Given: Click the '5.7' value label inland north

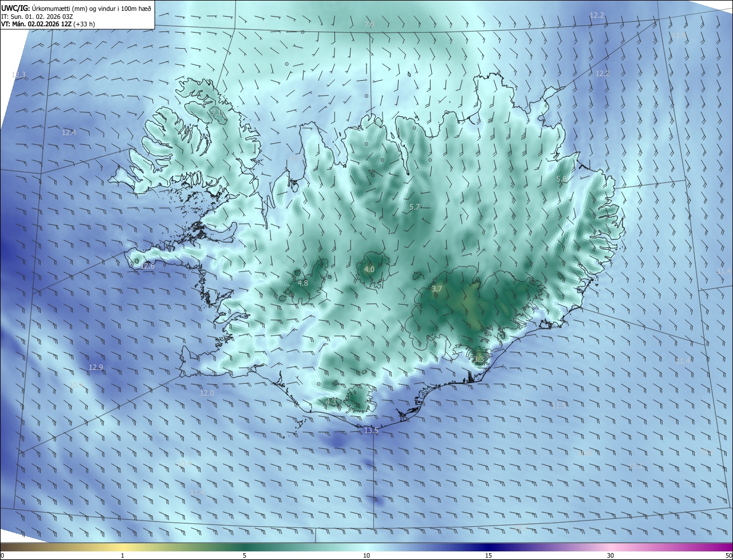Looking at the screenshot, I should coord(415,207).
